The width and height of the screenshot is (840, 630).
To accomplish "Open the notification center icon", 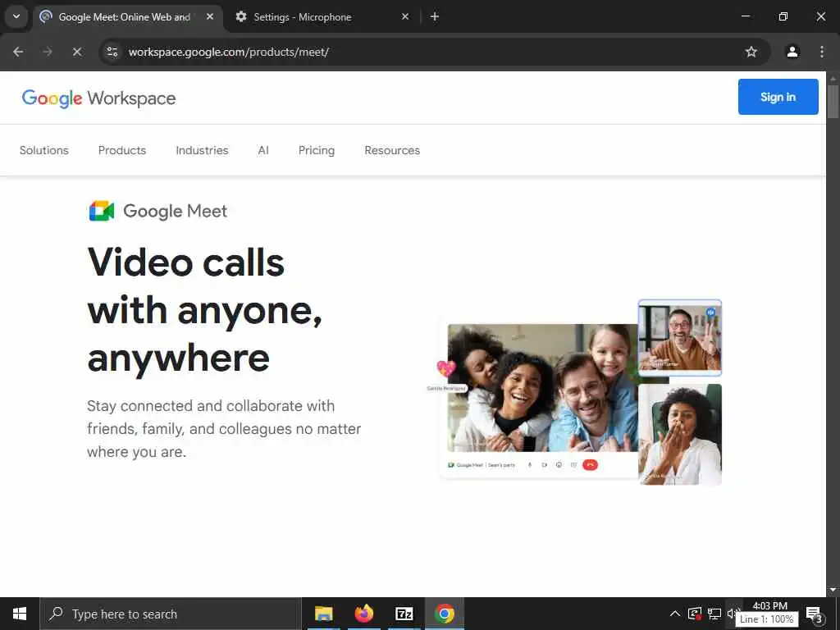I will coord(815,614).
